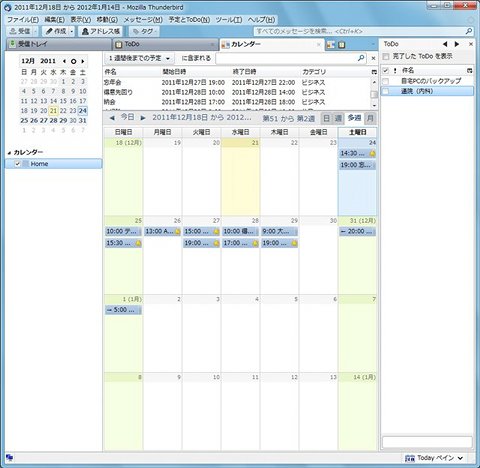480x468 pixels.
Task: Click column picker icon in ToDo list header
Action: tap(469, 71)
